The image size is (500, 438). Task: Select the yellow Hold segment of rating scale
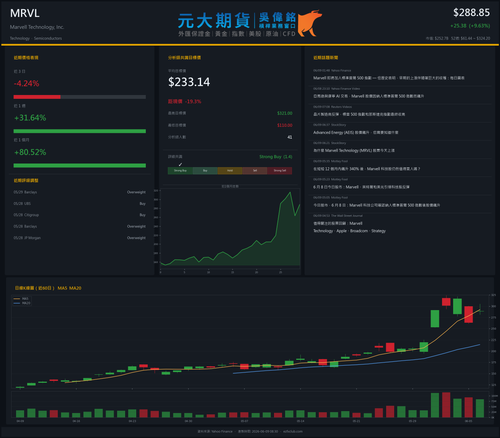click(x=230, y=171)
